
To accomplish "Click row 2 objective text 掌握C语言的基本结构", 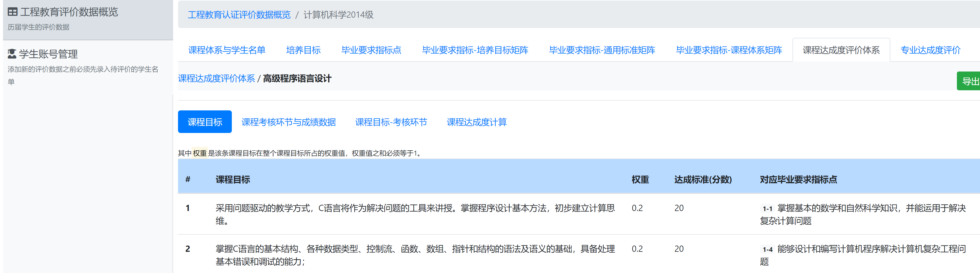I will coord(415,255).
